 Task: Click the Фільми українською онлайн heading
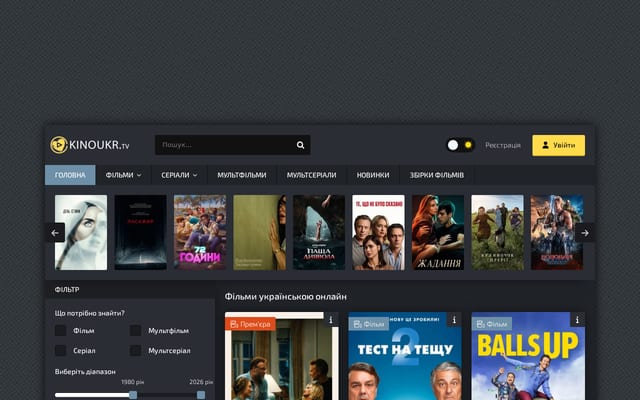pos(286,297)
